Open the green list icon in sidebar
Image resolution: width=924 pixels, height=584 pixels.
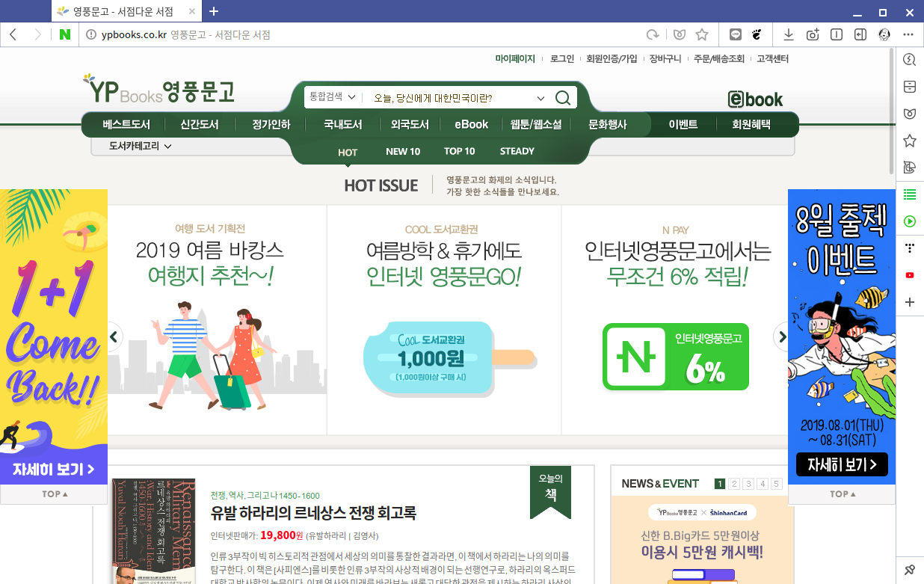(x=910, y=194)
